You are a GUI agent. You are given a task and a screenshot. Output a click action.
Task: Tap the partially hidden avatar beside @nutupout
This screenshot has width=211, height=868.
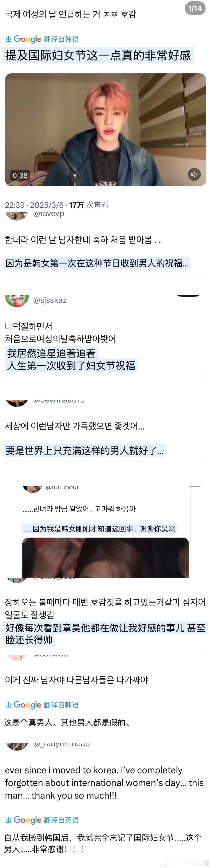point(32,489)
